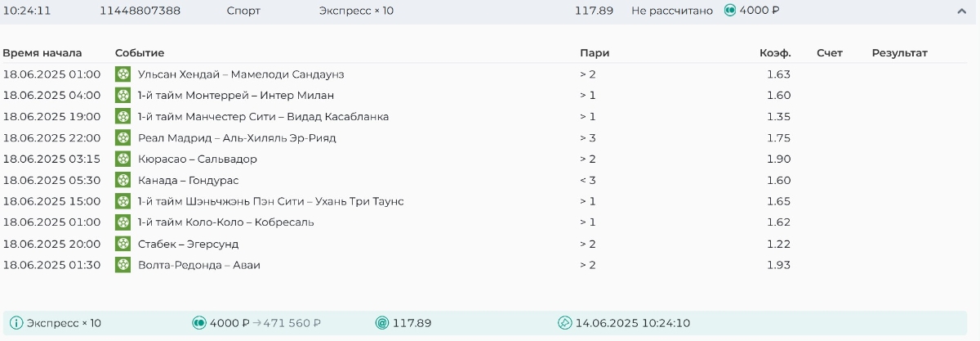This screenshot has height=341, width=980.
Task: Click the Коэф. column header
Action: pos(774,53)
